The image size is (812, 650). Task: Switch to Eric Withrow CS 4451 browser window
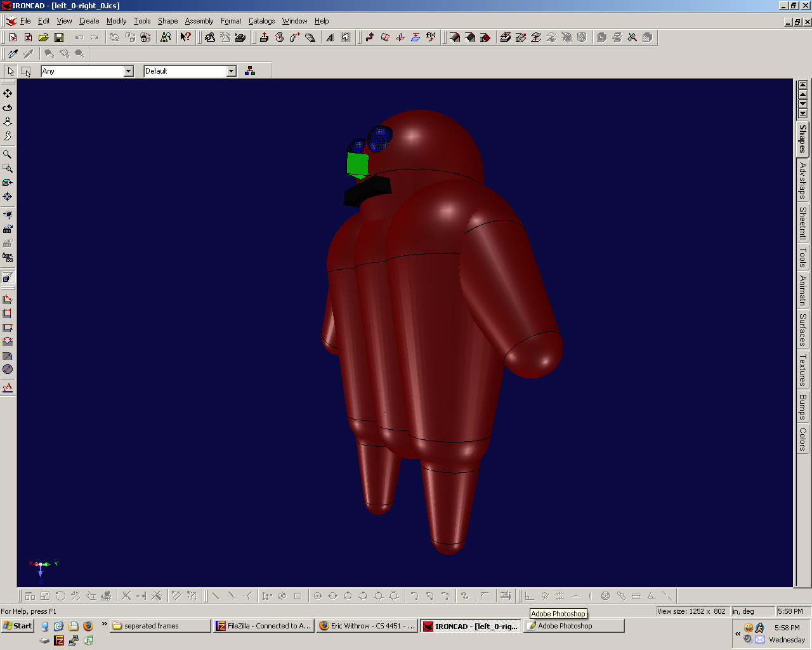click(367, 626)
